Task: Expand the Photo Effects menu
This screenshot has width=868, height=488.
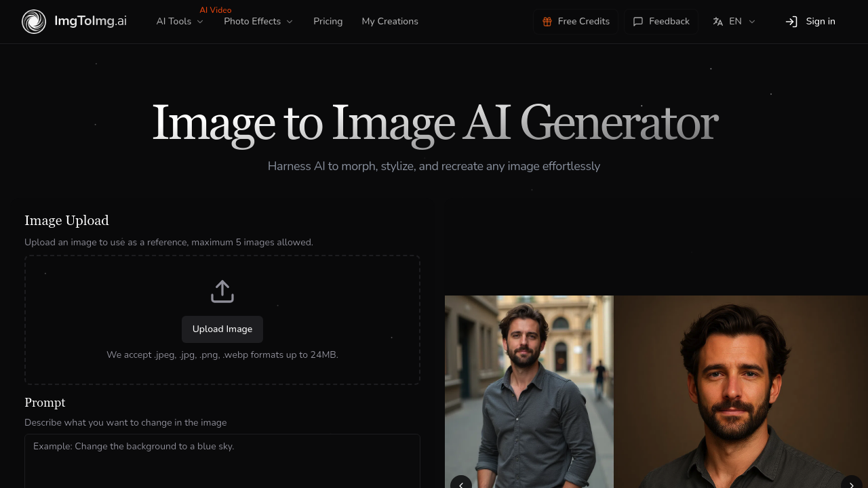Action: tap(258, 21)
